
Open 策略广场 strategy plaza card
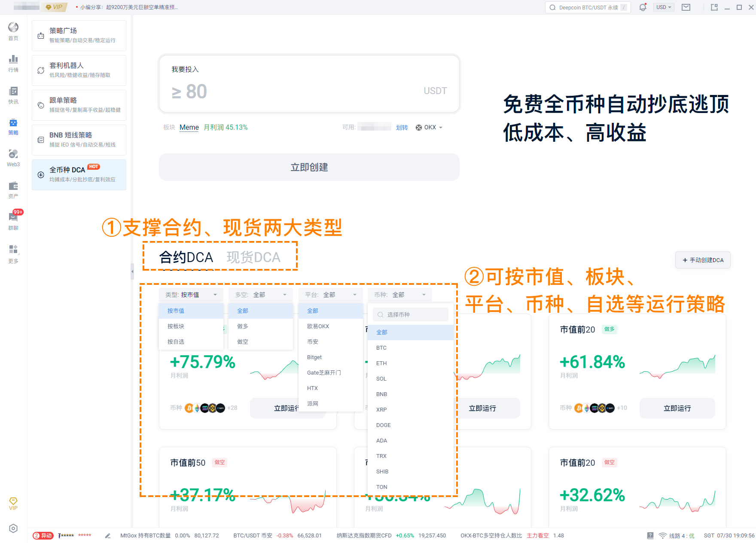[79, 36]
